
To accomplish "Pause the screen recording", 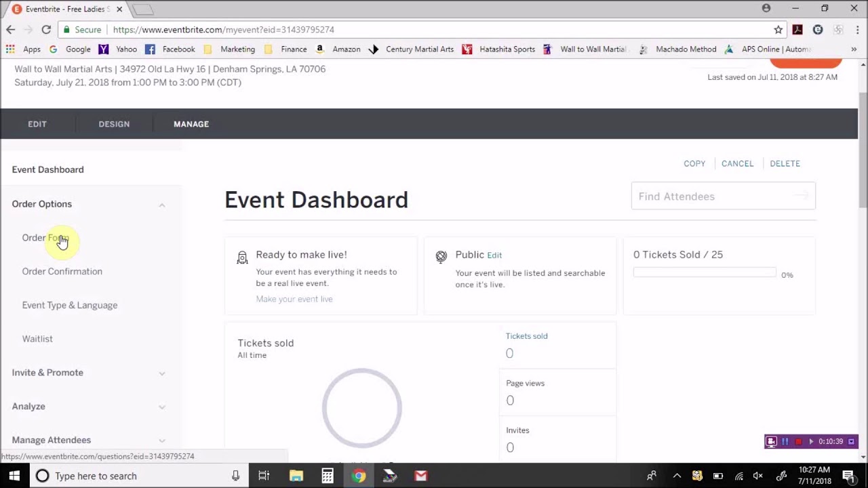I will click(x=785, y=442).
